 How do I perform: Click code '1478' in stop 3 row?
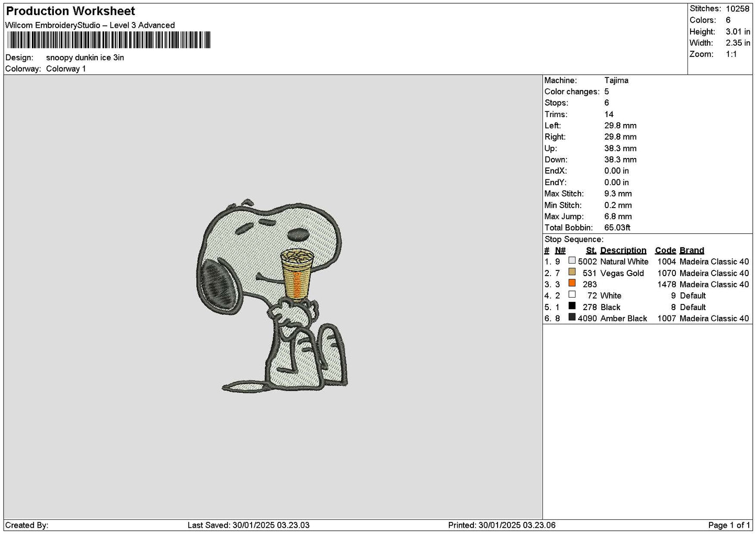coord(667,285)
